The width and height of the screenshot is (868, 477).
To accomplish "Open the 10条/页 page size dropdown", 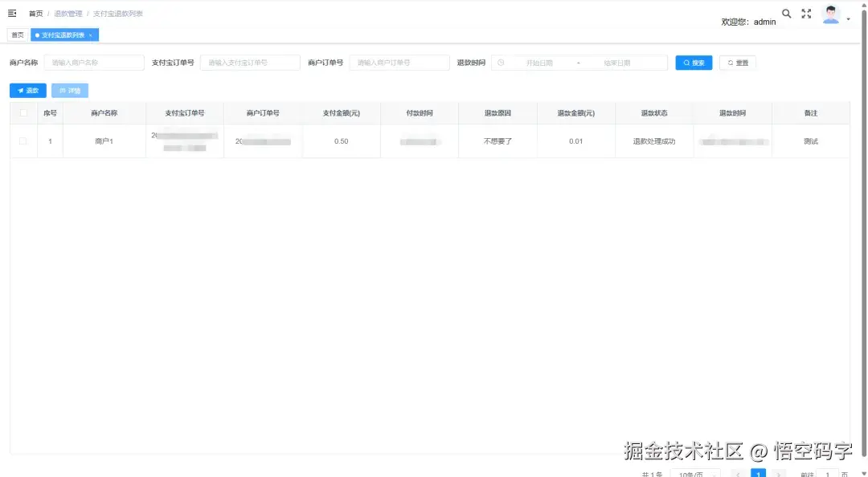I will point(693,473).
